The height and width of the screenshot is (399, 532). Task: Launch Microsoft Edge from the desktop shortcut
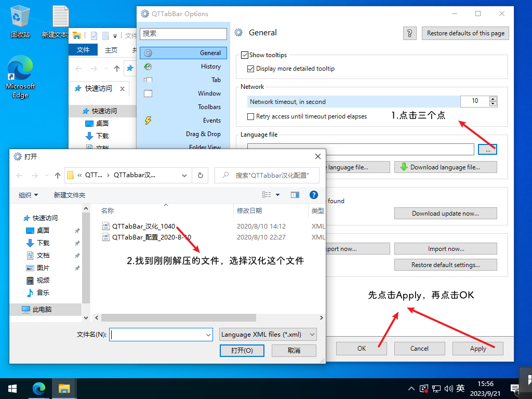point(20,77)
